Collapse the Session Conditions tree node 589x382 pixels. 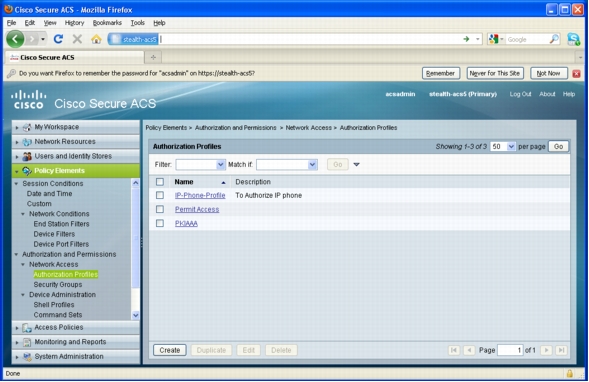pos(16,184)
